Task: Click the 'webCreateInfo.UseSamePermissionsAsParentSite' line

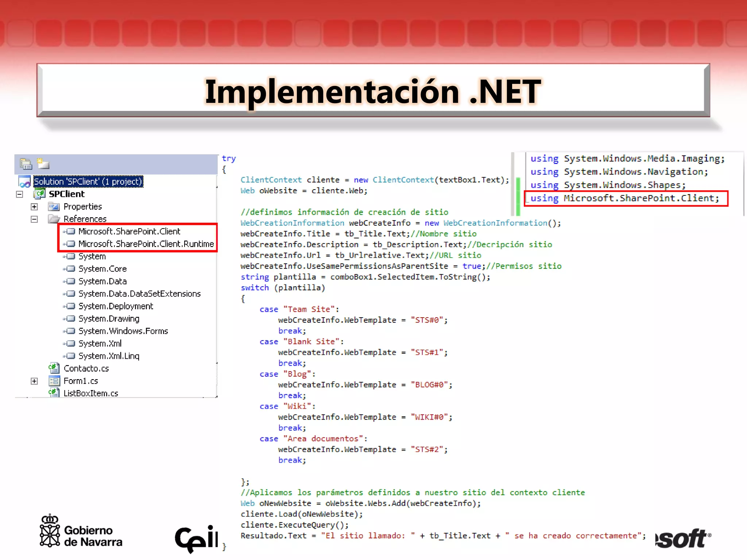Action: pyautogui.click(x=401, y=266)
